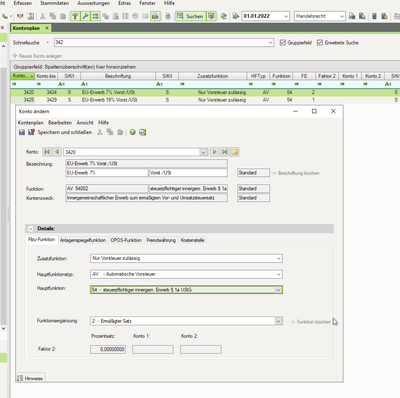Open the Bearbeiten menu in Konto ändern
The image size is (400, 398).
(60, 123)
